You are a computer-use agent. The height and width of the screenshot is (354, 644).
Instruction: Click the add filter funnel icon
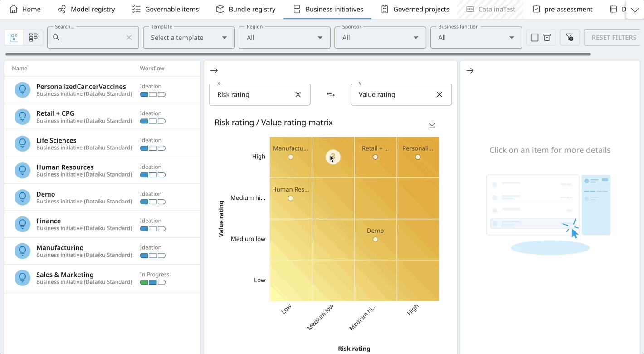pos(570,37)
